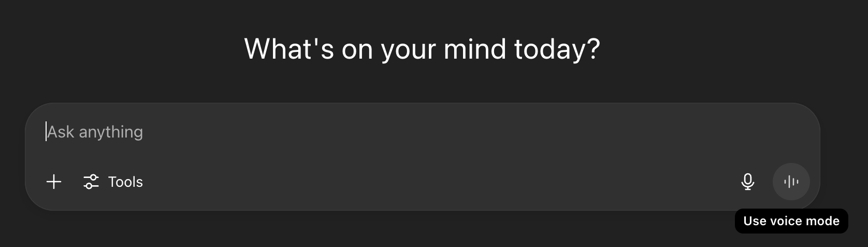
Task: Click the Tools button in the composer
Action: coord(113,182)
